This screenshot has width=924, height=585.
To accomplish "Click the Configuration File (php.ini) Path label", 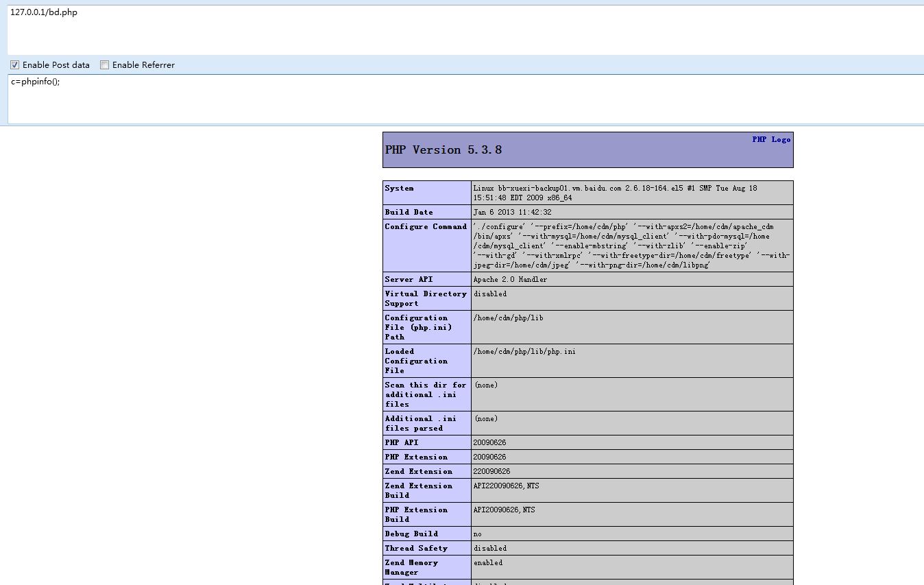I will [418, 327].
